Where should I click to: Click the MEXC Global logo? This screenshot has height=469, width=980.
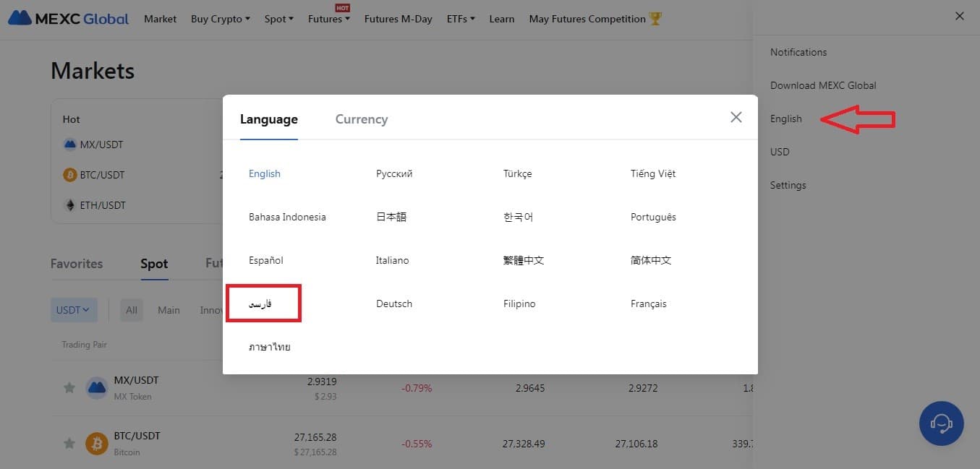coord(69,19)
